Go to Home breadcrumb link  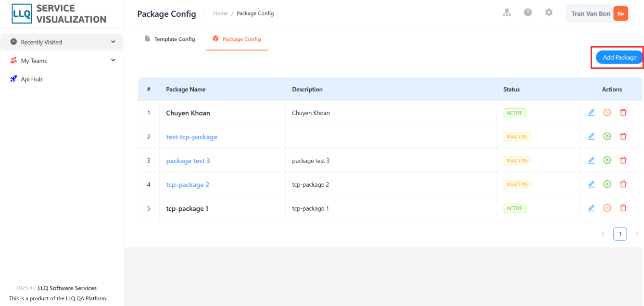click(220, 13)
